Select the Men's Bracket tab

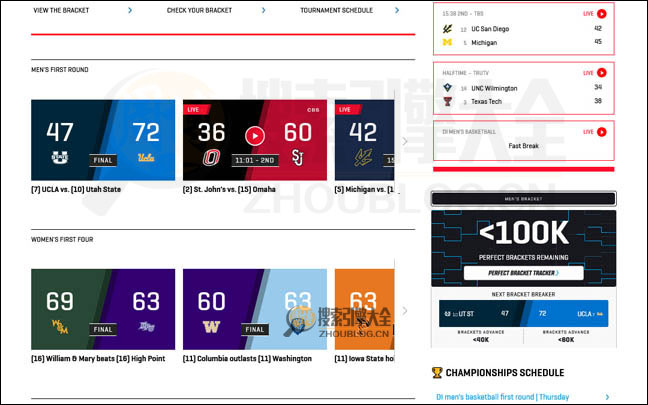point(524,199)
